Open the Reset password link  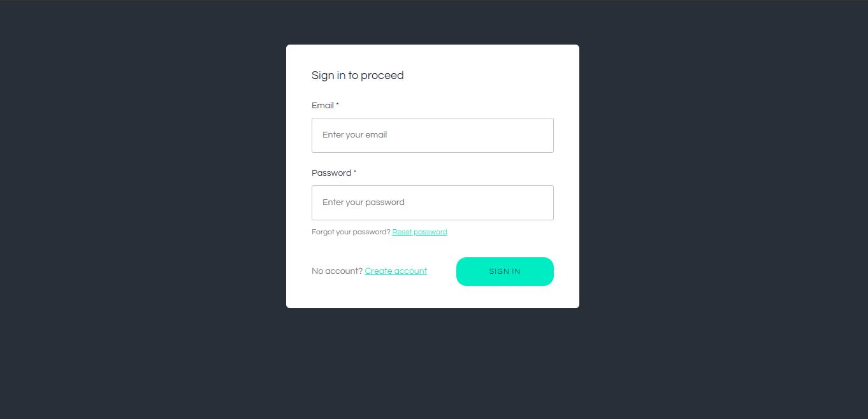[419, 232]
